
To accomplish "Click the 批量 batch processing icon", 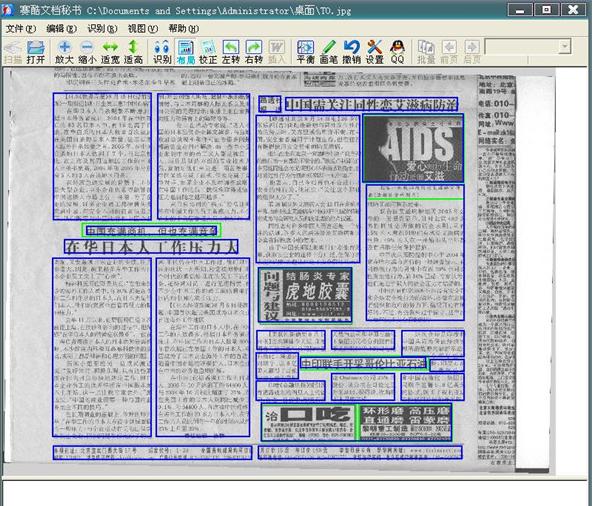I will point(426,52).
